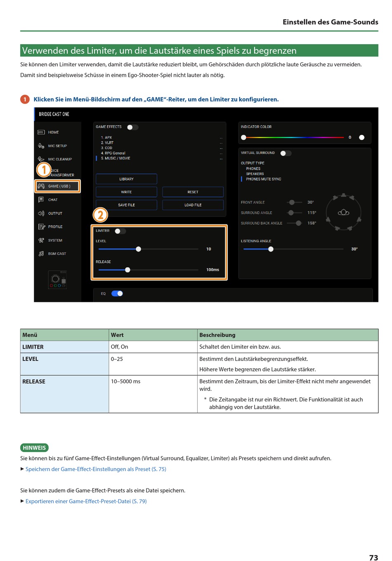
Task: Click the FRONT ANGLE slider
Action: point(295,202)
